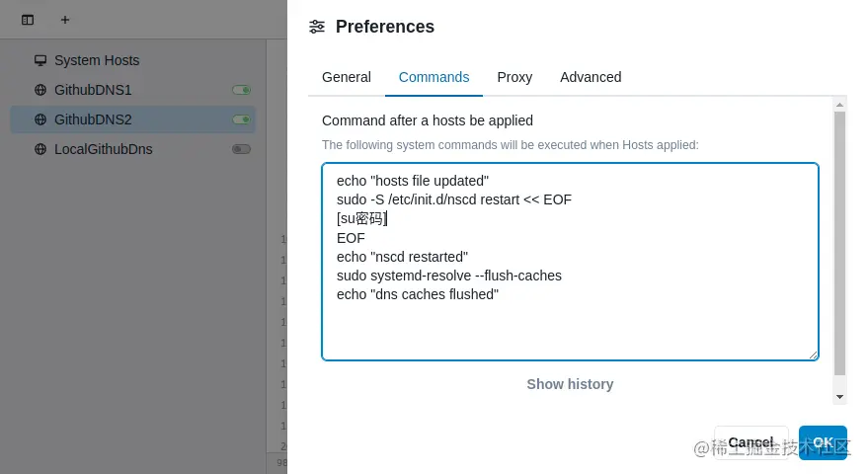Click the scrollbar up arrow

coord(840,104)
